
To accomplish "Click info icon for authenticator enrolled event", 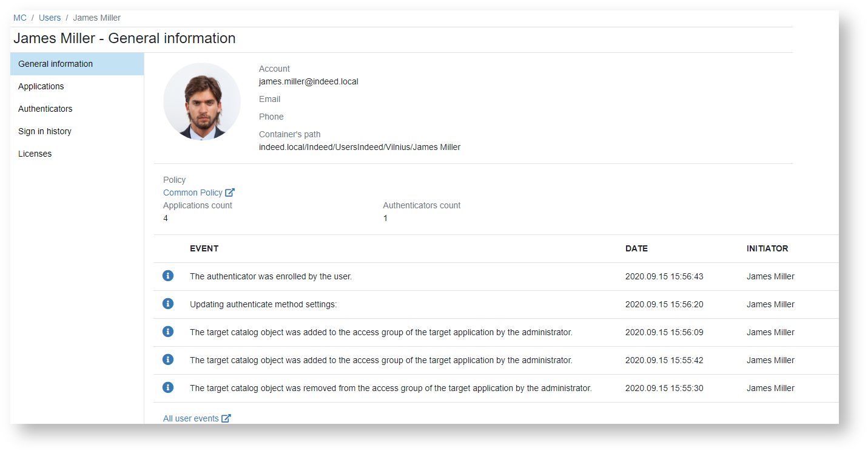I will point(168,276).
